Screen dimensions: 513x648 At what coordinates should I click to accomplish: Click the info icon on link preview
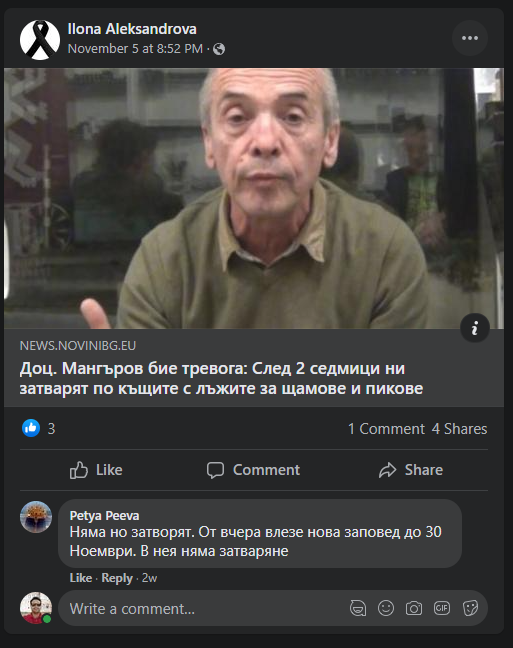[x=475, y=328]
